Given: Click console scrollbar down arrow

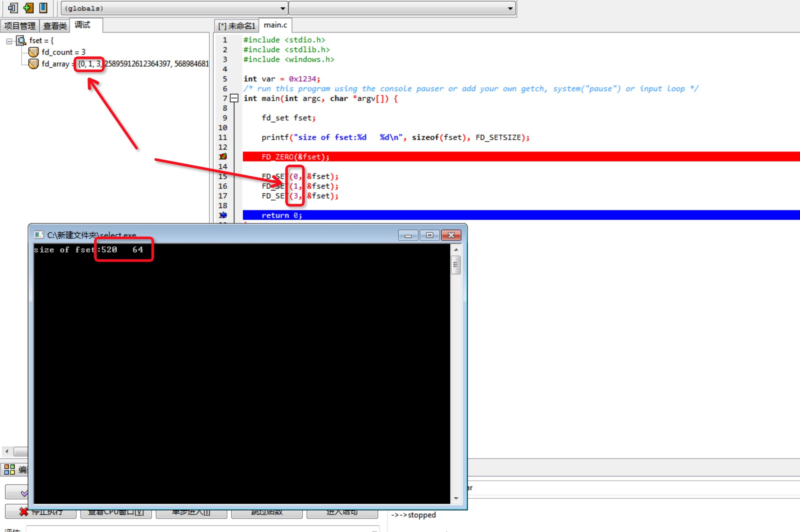Looking at the screenshot, I should (456, 498).
